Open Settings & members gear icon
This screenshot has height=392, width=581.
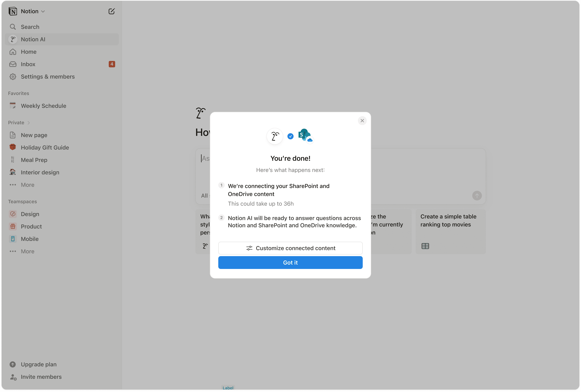point(13,77)
